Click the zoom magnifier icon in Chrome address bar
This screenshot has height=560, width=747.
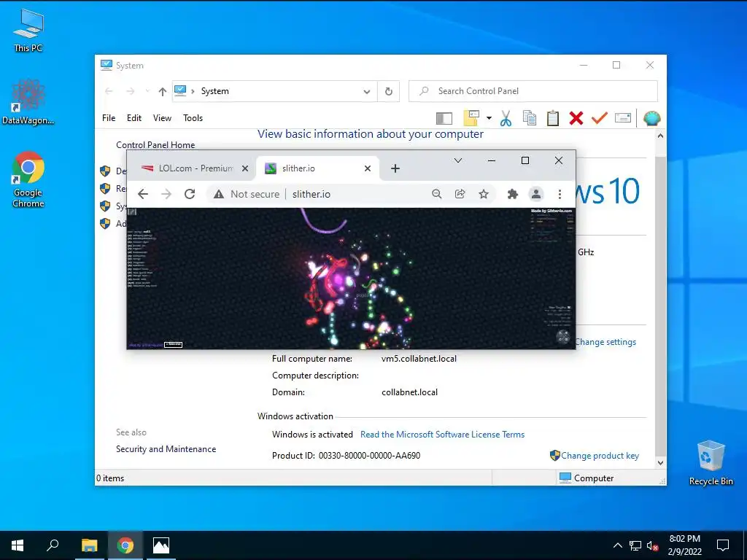pyautogui.click(x=436, y=194)
